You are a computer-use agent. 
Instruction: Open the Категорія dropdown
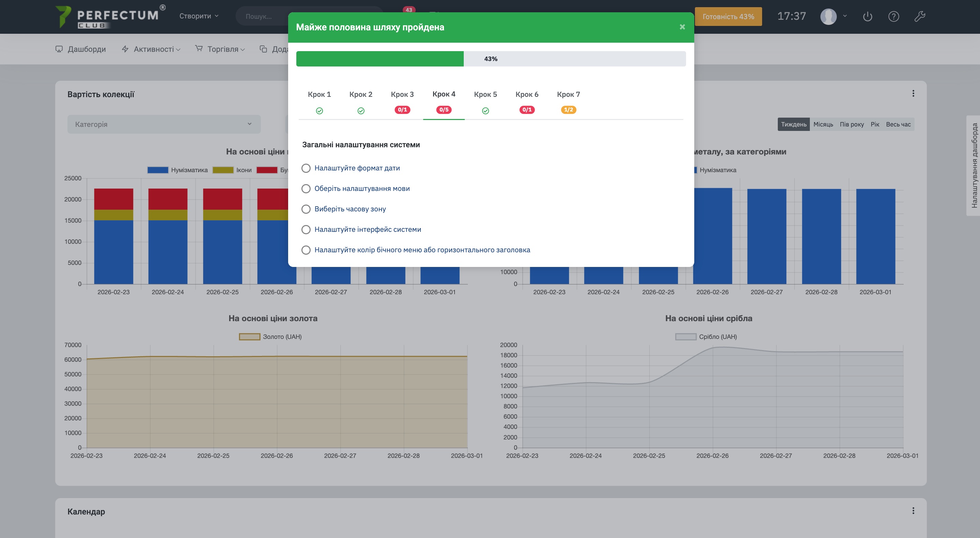(164, 124)
